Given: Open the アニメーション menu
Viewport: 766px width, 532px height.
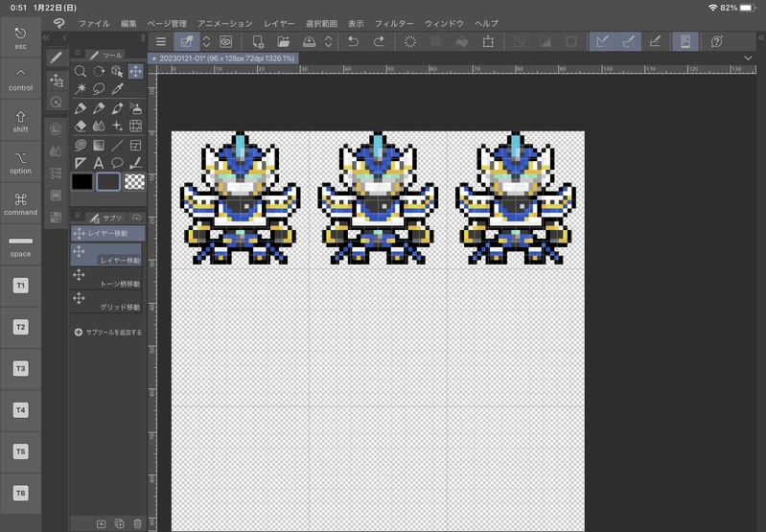Looking at the screenshot, I should click(x=224, y=23).
